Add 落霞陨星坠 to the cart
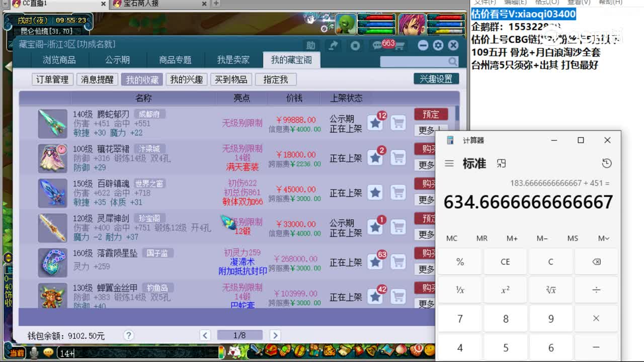 (398, 262)
